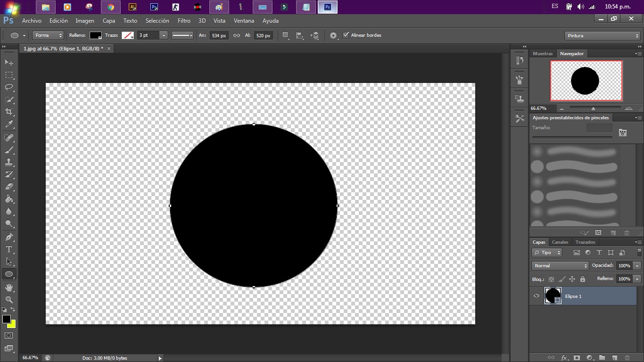The image size is (644, 362).
Task: Switch to the Canales tab
Action: point(560,242)
